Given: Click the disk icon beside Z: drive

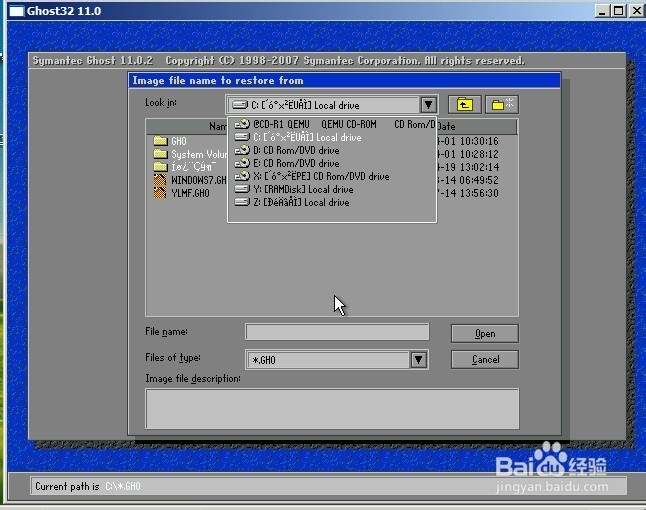Looking at the screenshot, I should [242, 202].
